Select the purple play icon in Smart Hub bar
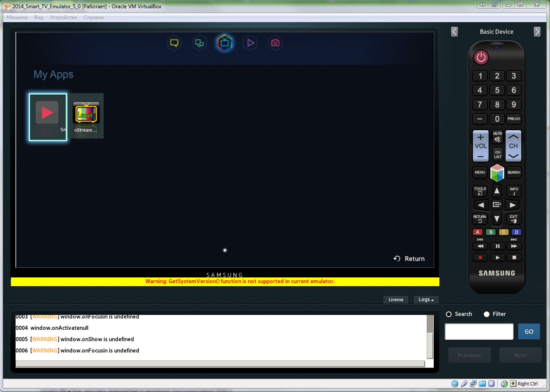 [250, 43]
